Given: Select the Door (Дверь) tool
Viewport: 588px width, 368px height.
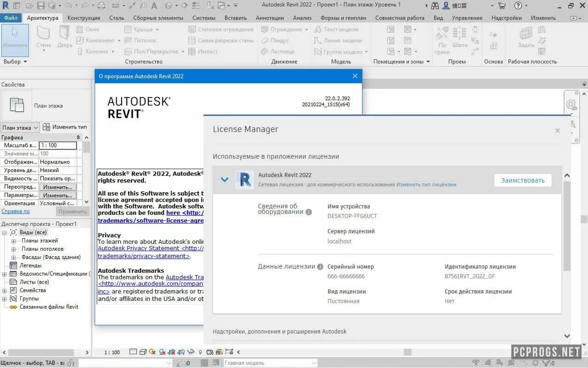Looking at the screenshot, I should tap(65, 38).
